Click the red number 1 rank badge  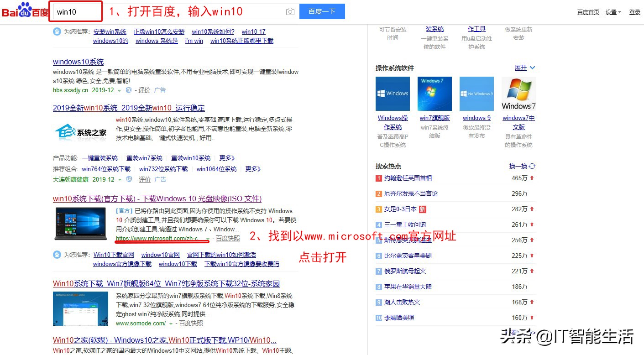378,178
